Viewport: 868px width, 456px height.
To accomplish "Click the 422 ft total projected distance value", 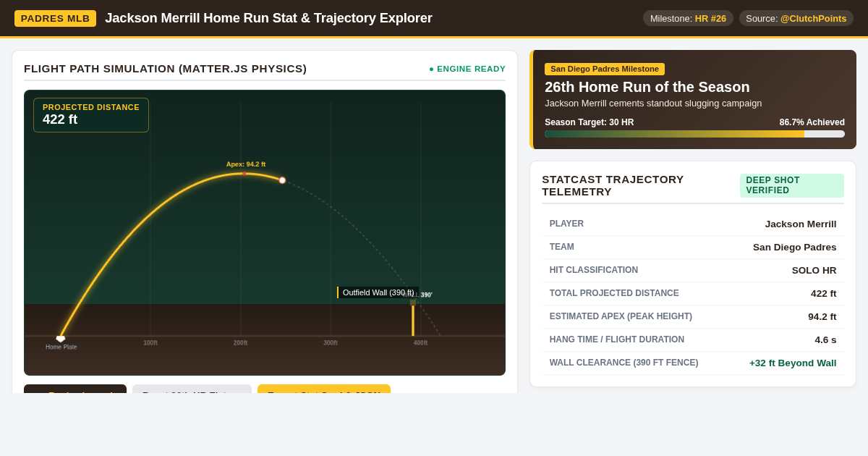I will [824, 294].
